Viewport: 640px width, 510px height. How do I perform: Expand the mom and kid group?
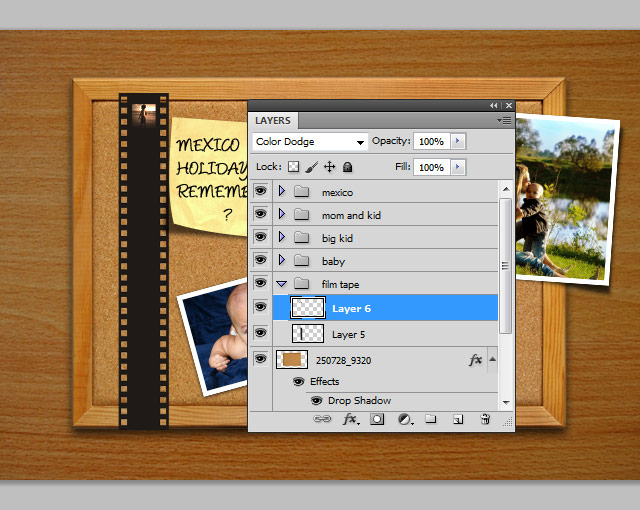coord(281,215)
